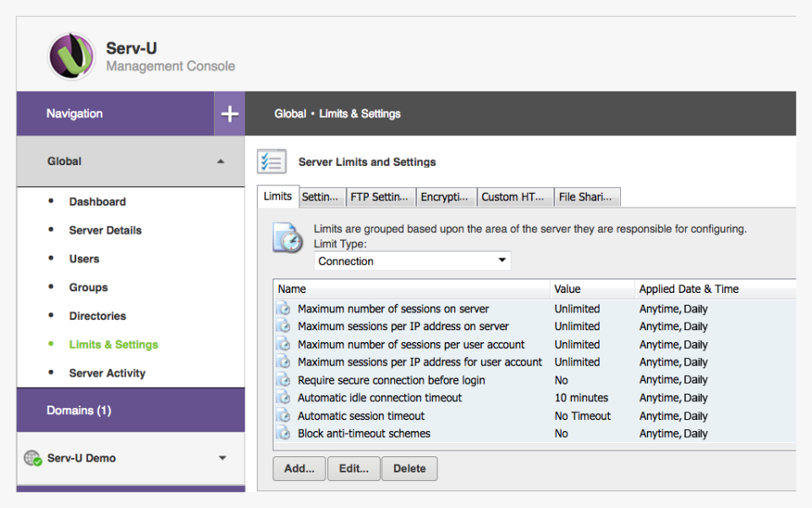This screenshot has width=812, height=508.
Task: Click the icon beside Block anti-timeout schemes
Action: click(x=284, y=433)
